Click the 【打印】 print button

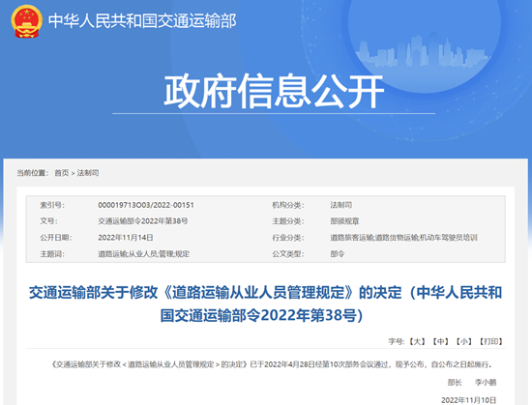click(490, 341)
